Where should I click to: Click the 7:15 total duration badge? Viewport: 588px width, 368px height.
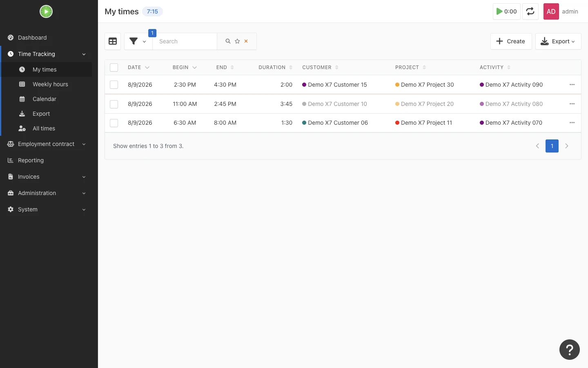152,11
